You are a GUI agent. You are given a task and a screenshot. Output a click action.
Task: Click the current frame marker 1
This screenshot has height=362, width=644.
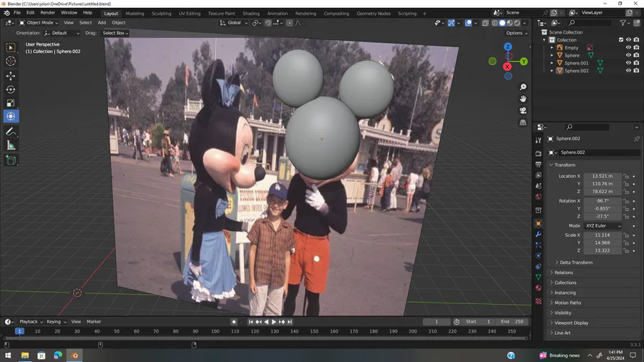pyautogui.click(x=19, y=331)
